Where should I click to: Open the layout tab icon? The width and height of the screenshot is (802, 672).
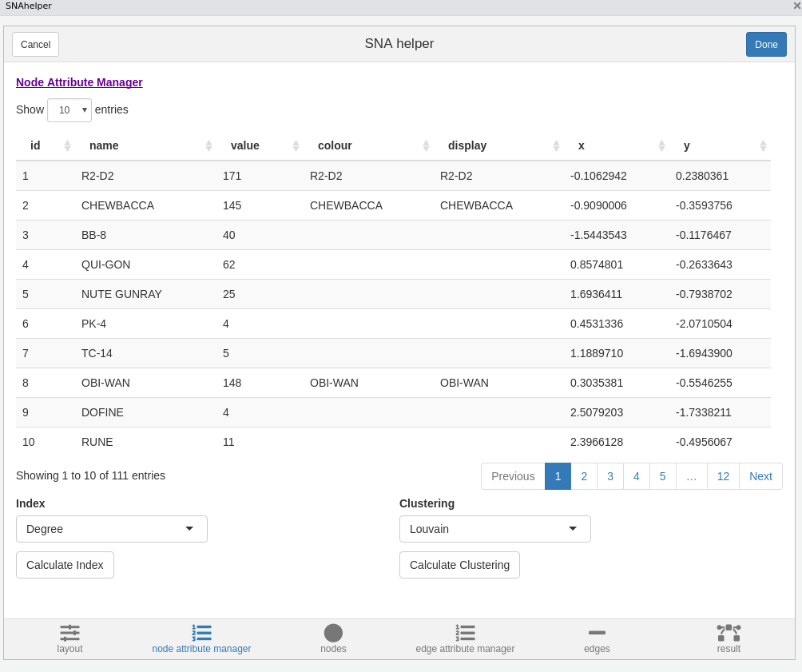point(69,633)
